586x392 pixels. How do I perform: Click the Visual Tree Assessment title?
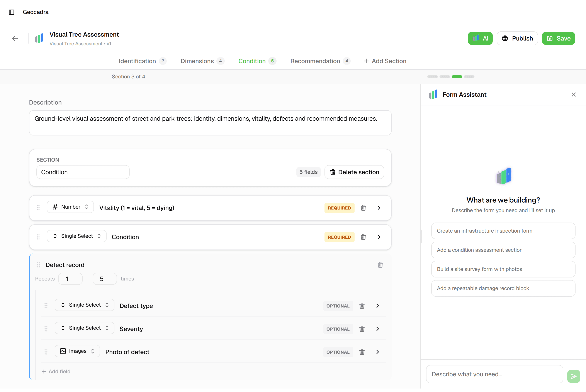tap(84, 34)
